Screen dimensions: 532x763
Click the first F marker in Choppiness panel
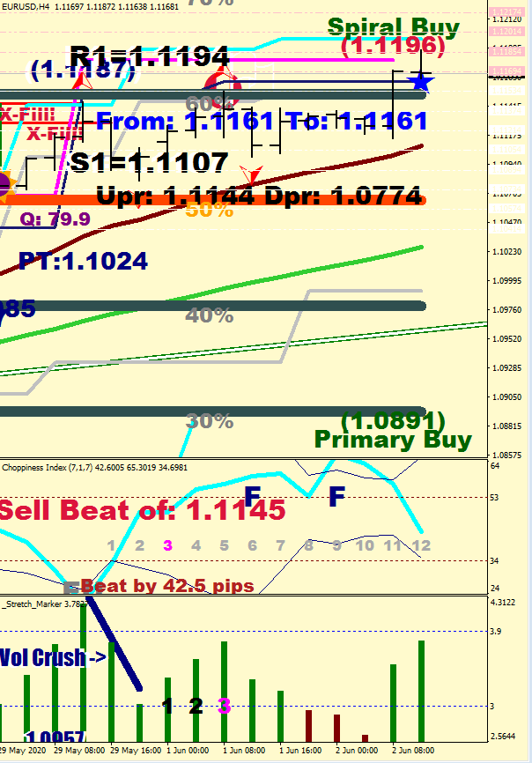(252, 496)
